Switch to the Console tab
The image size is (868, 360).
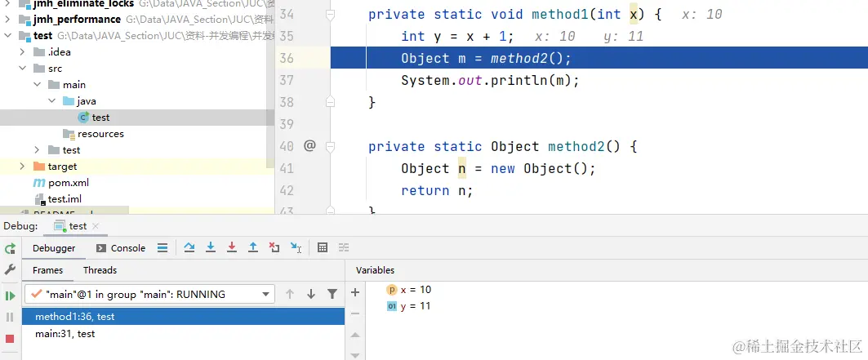(x=121, y=248)
